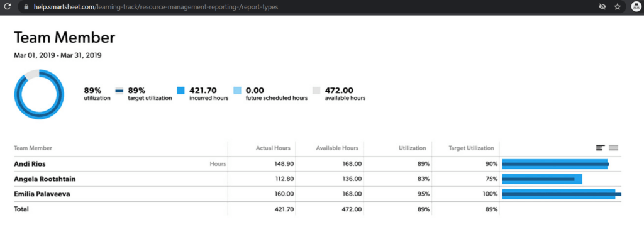Click the 421.70 incurred hours summary value
Image resolution: width=644 pixels, height=227 pixels.
(x=203, y=91)
